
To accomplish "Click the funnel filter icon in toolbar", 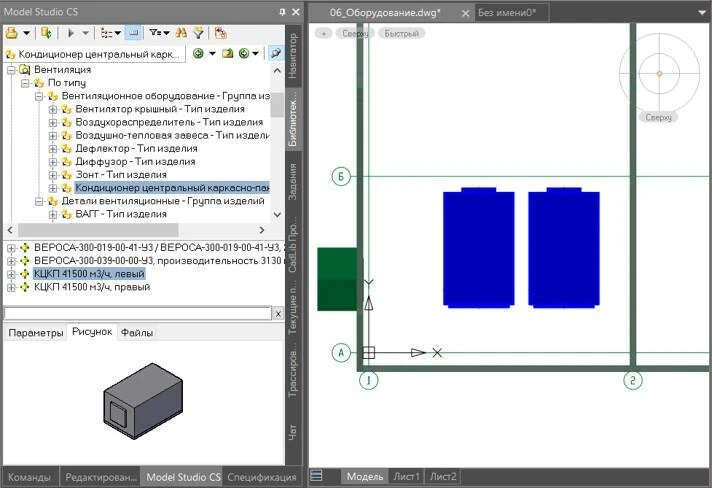I will 199,32.
